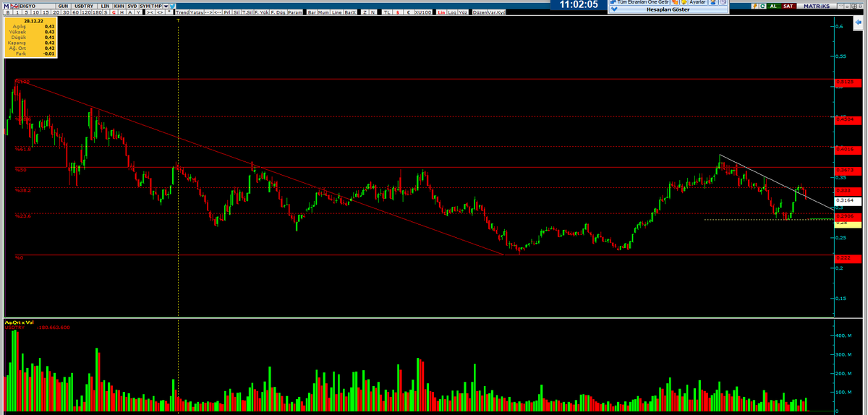Image resolution: width=868 pixels, height=415 pixels.
Task: Open the KHN menu in the top bar
Action: pos(119,6)
